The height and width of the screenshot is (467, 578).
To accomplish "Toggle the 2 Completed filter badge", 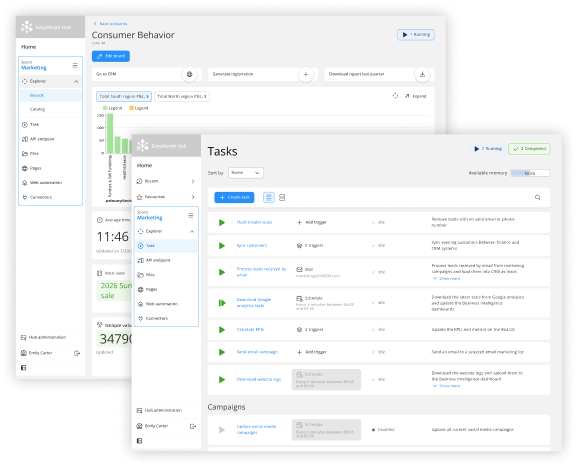I will pyautogui.click(x=529, y=149).
